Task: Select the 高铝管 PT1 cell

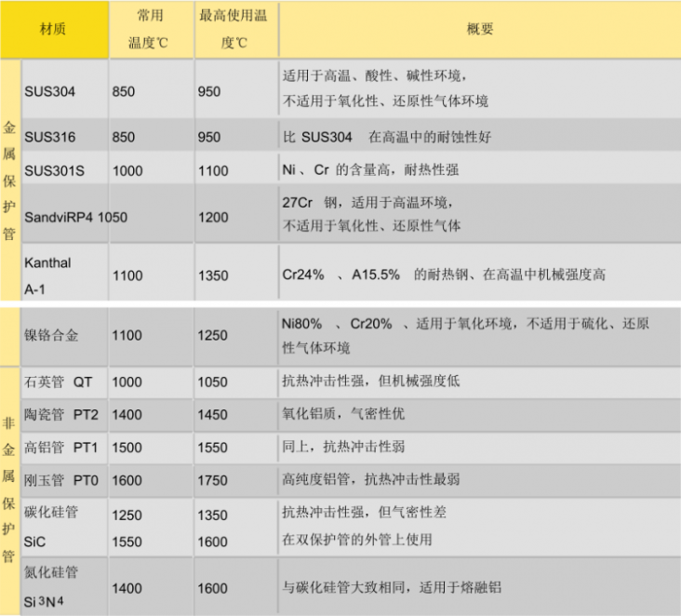Action: (x=63, y=447)
